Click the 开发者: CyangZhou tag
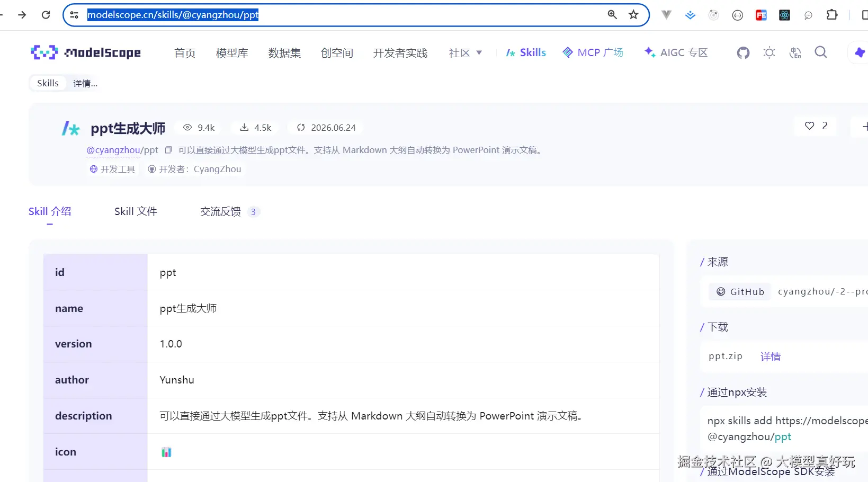Screen dimensions: 868x482 point(194,169)
